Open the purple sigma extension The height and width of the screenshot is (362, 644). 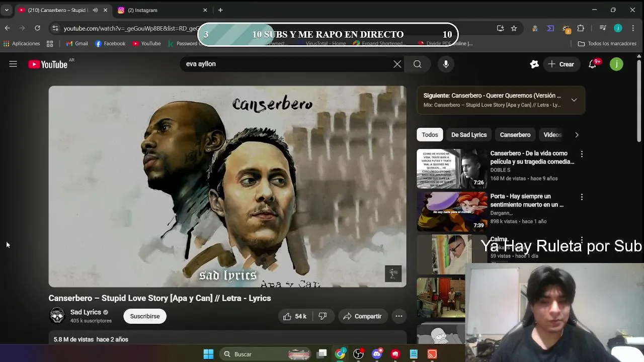pyautogui.click(x=550, y=28)
